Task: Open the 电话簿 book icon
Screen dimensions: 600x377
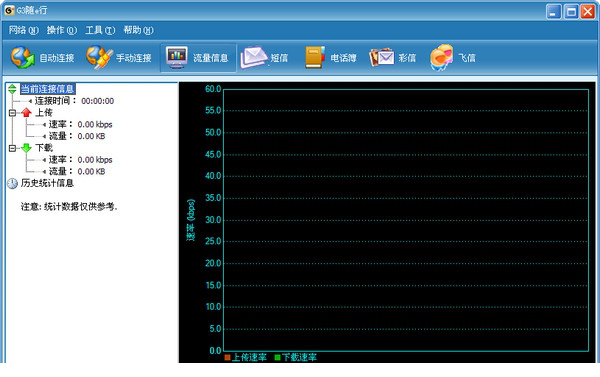Action: point(315,57)
